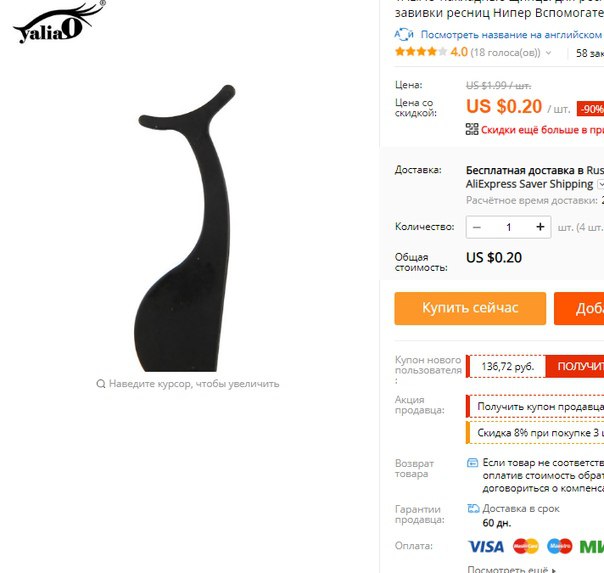This screenshot has width=604, height=573.
Task: Decrease quantity with the minus button
Action: [476, 227]
